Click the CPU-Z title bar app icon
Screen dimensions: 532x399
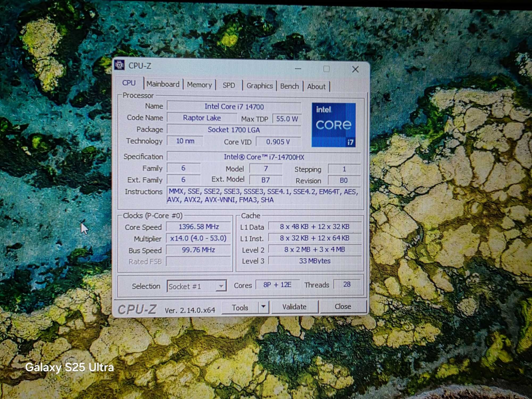pyautogui.click(x=119, y=65)
